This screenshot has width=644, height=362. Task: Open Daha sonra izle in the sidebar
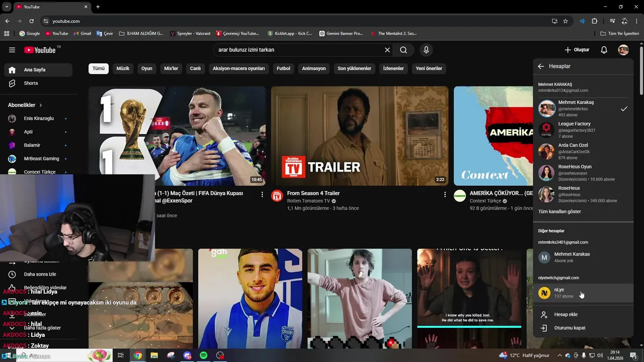(38, 274)
